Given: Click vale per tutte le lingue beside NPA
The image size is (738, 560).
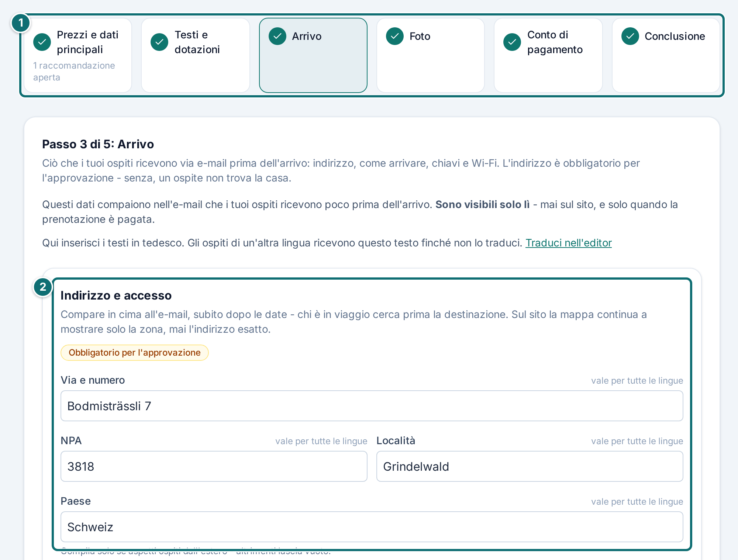Looking at the screenshot, I should 321,441.
